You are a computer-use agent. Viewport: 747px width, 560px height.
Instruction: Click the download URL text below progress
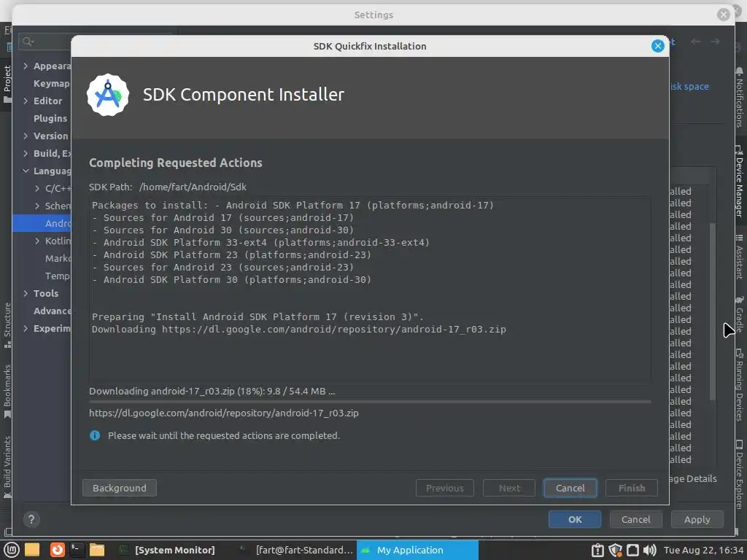pos(224,413)
